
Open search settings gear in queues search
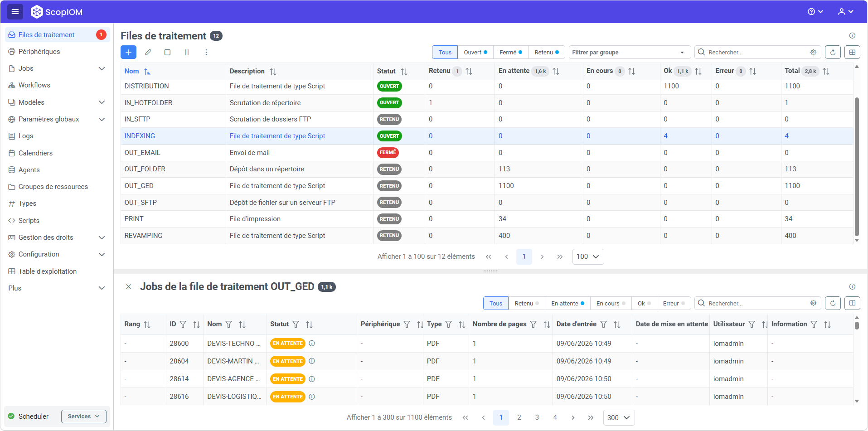(813, 52)
